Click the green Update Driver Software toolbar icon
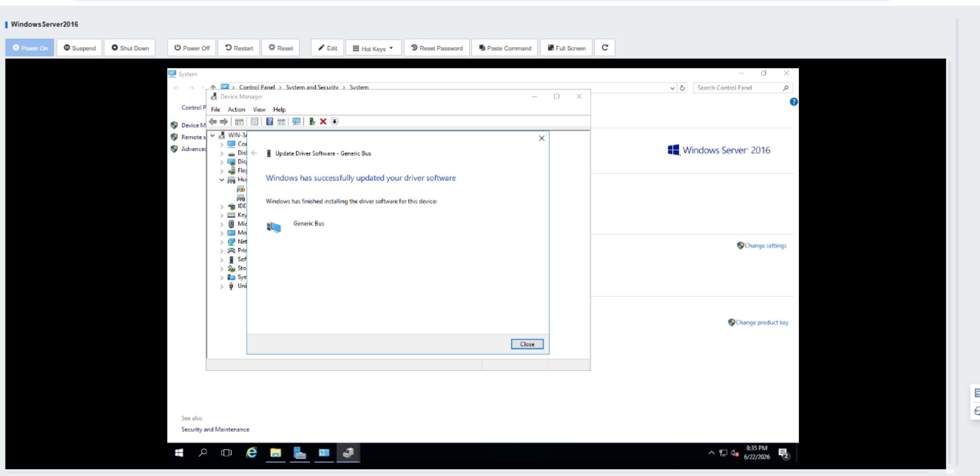 pyautogui.click(x=312, y=122)
